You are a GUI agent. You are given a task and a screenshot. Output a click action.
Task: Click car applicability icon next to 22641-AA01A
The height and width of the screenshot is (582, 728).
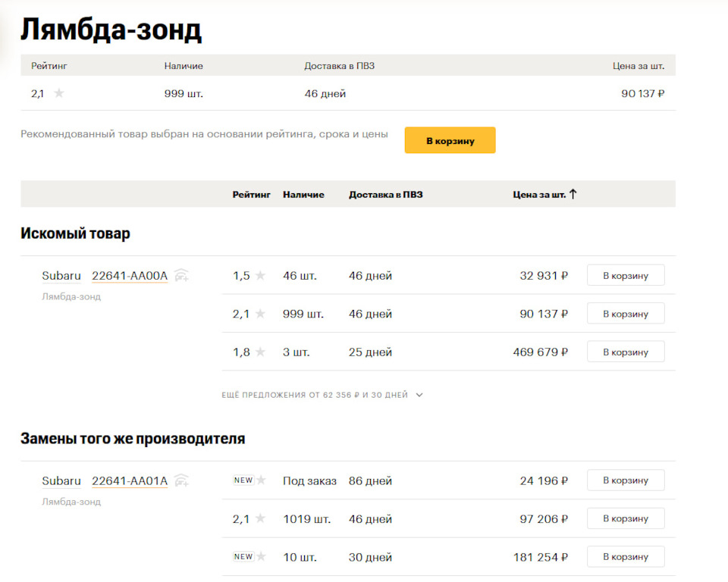[181, 480]
